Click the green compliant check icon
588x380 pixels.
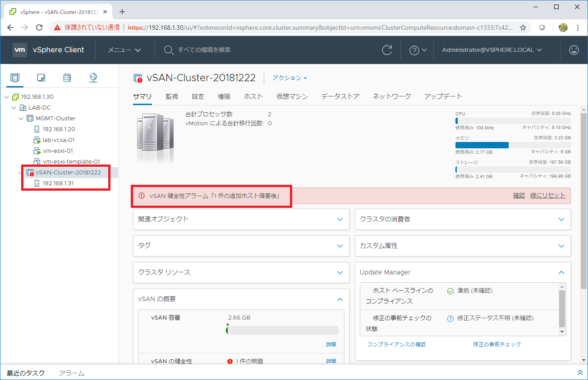click(450, 291)
